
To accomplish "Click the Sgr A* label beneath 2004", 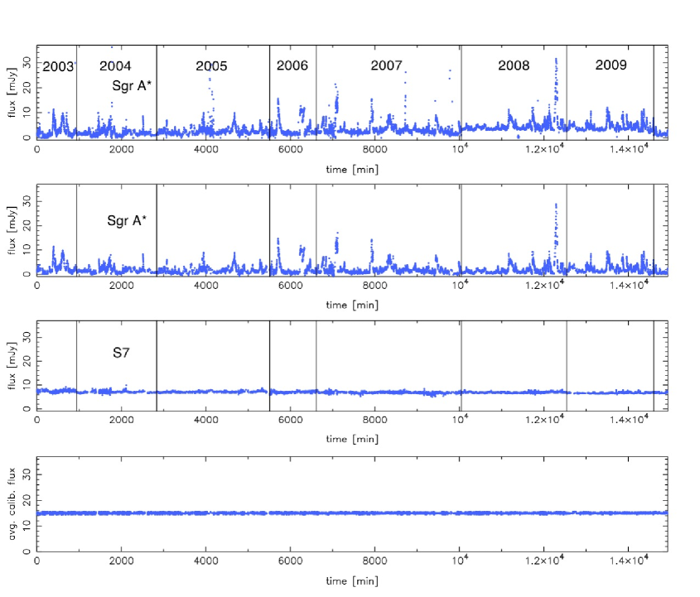I will tap(132, 85).
